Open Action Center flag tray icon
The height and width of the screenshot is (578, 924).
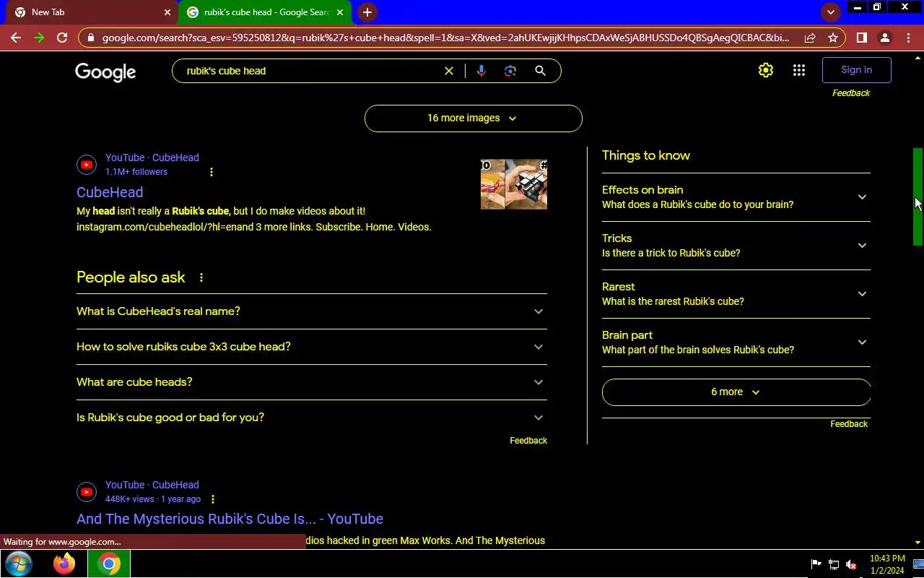816,564
